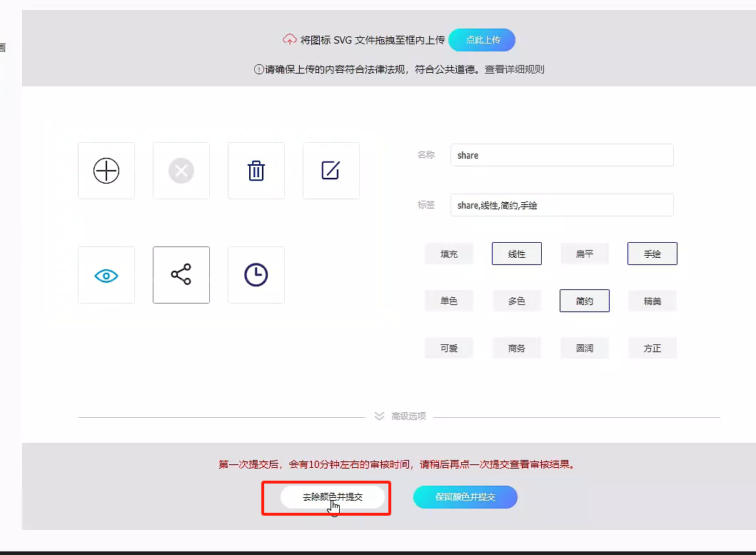This screenshot has width=756, height=555.
Task: Toggle the 商务 tag
Action: (x=517, y=348)
